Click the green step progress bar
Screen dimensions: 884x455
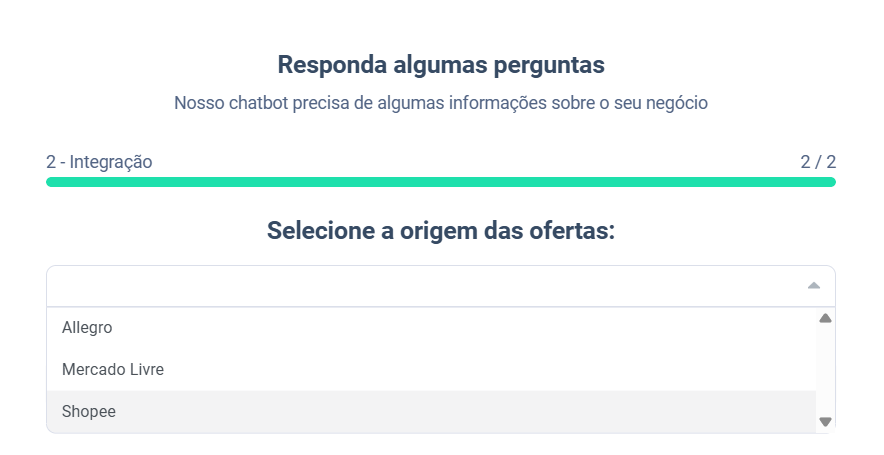click(x=441, y=182)
